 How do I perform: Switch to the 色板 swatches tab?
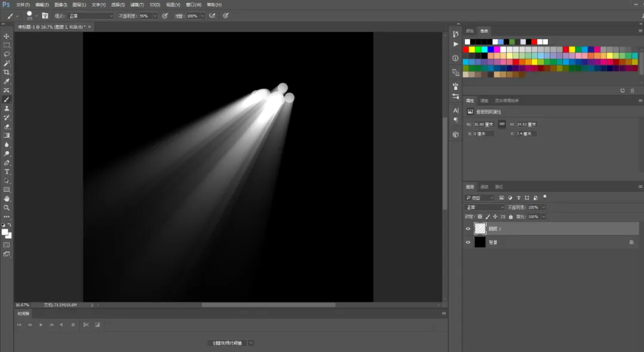(x=484, y=31)
